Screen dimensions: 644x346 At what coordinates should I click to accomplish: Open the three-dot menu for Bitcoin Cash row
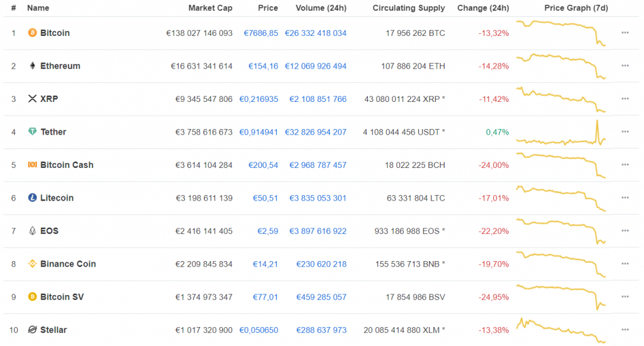tap(625, 165)
